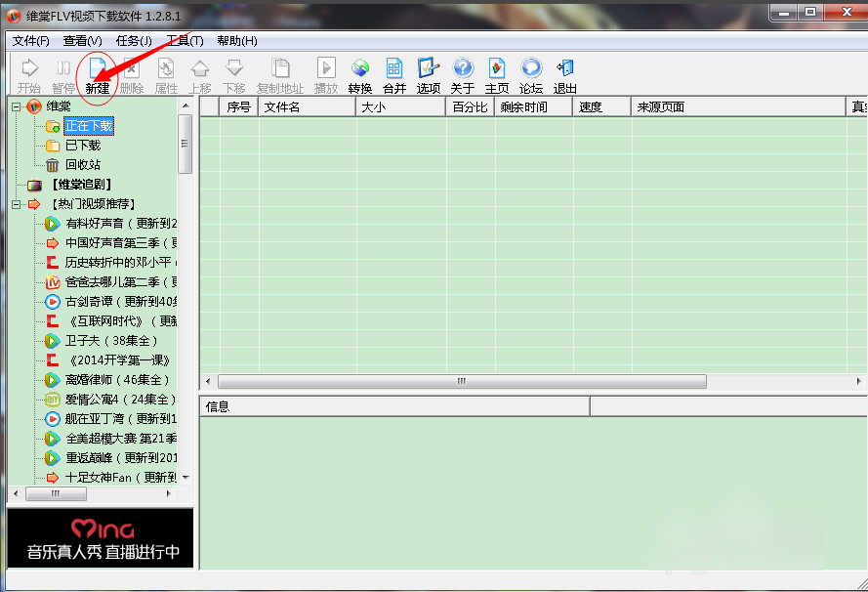Copy the download address using 复制地址
Image resolution: width=868 pixels, height=592 pixels.
tap(280, 73)
